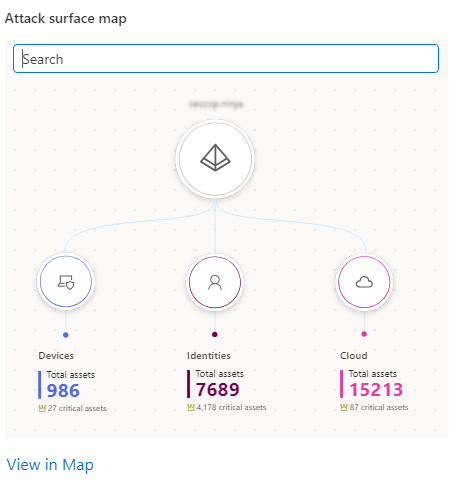This screenshot has height=483, width=456.
Task: Click the Identities category label
Action: tap(209, 356)
